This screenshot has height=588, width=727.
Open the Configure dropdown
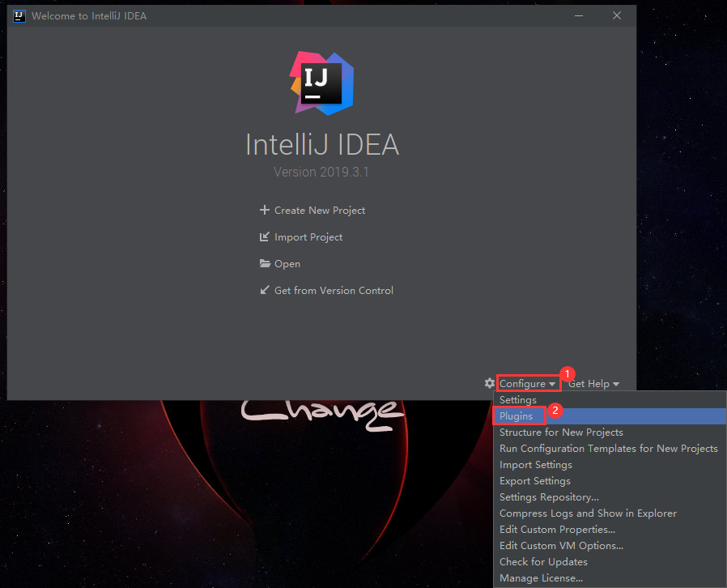pos(528,384)
